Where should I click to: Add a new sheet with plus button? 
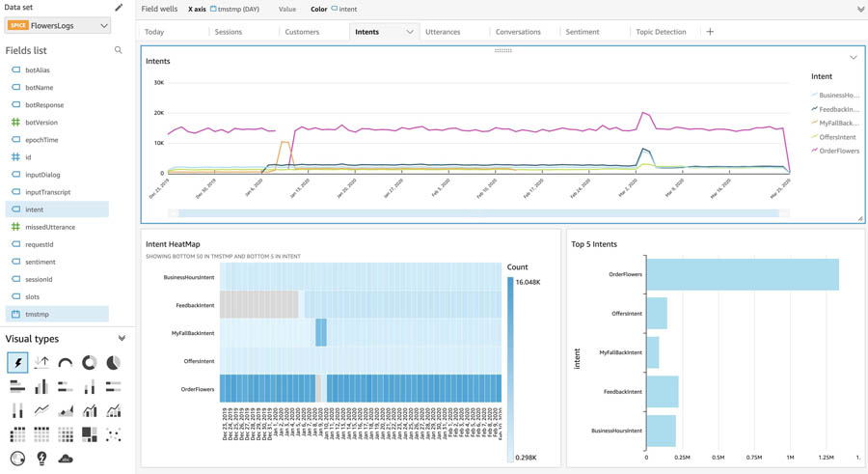point(710,32)
